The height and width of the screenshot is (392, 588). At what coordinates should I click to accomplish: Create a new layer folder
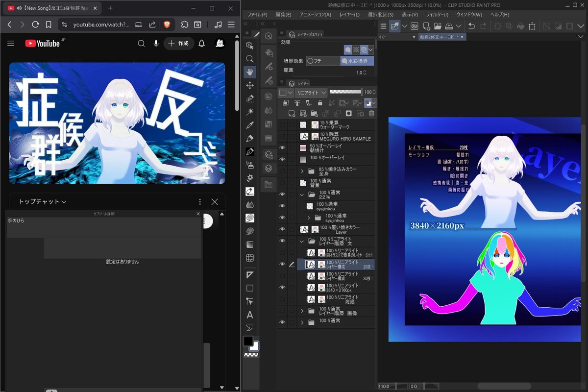315,113
